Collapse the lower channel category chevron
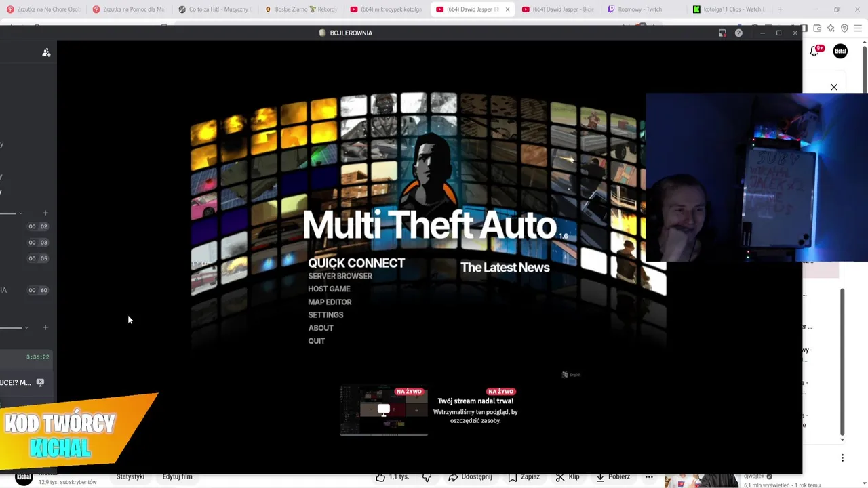The height and width of the screenshot is (488, 868). tap(26, 327)
